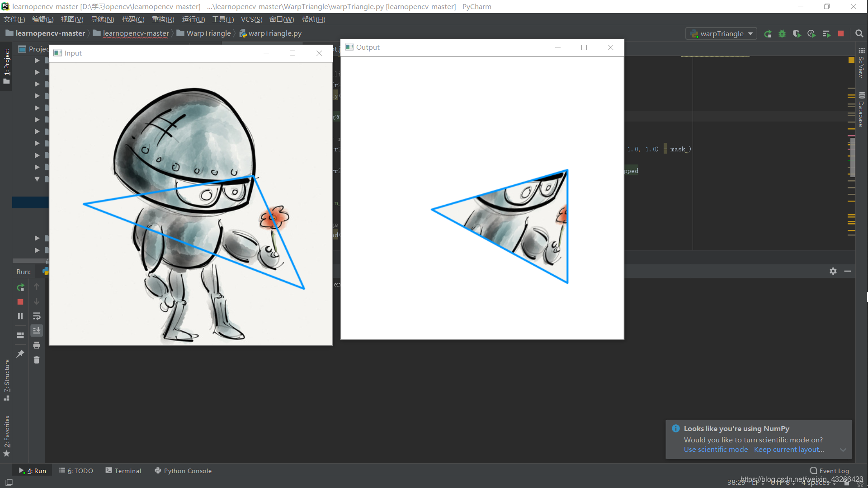Click WarpTriangle folder breadcrumb
Viewport: 868px width, 488px height.
point(204,33)
